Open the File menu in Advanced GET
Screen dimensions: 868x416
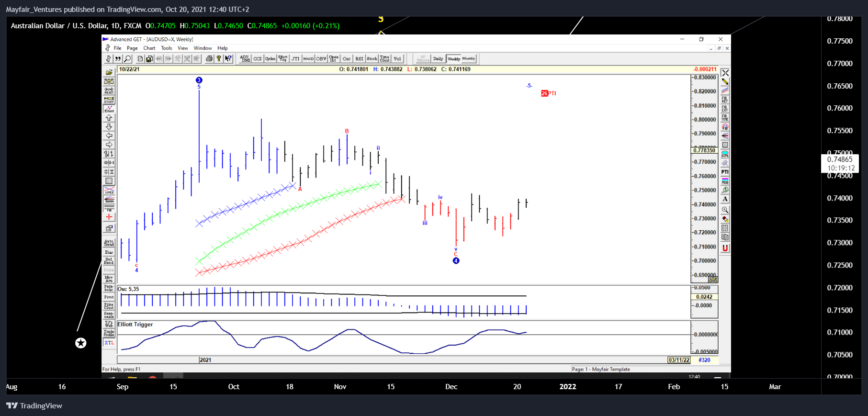(117, 48)
